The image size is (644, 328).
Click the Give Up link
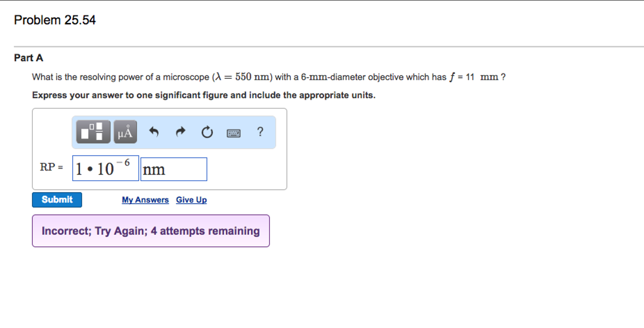[x=191, y=199]
